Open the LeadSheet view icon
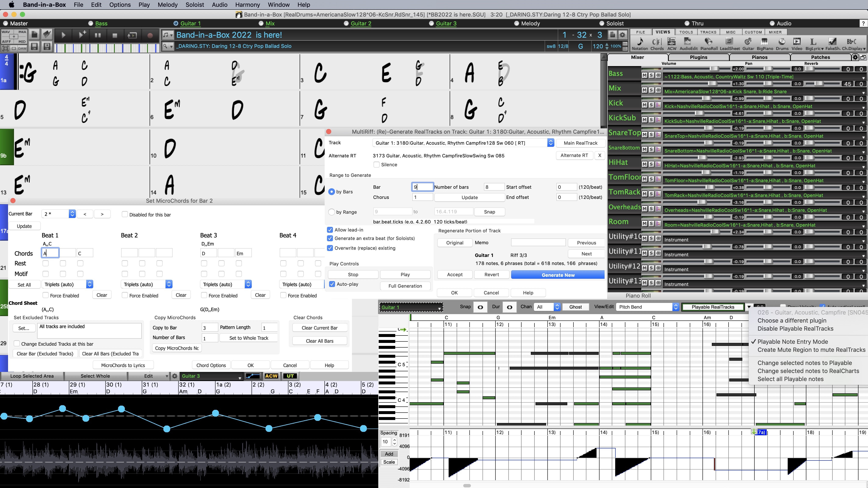Viewport: 868px width, 488px height. pos(729,44)
